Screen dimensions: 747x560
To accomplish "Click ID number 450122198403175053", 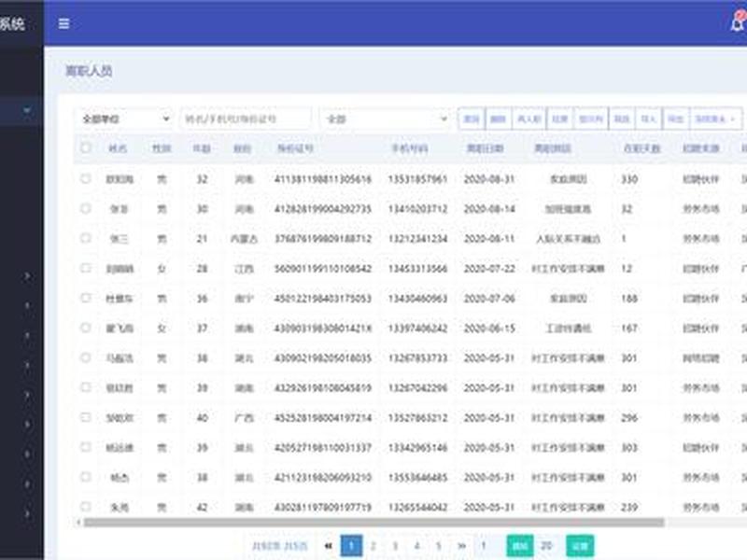I will (x=322, y=299).
